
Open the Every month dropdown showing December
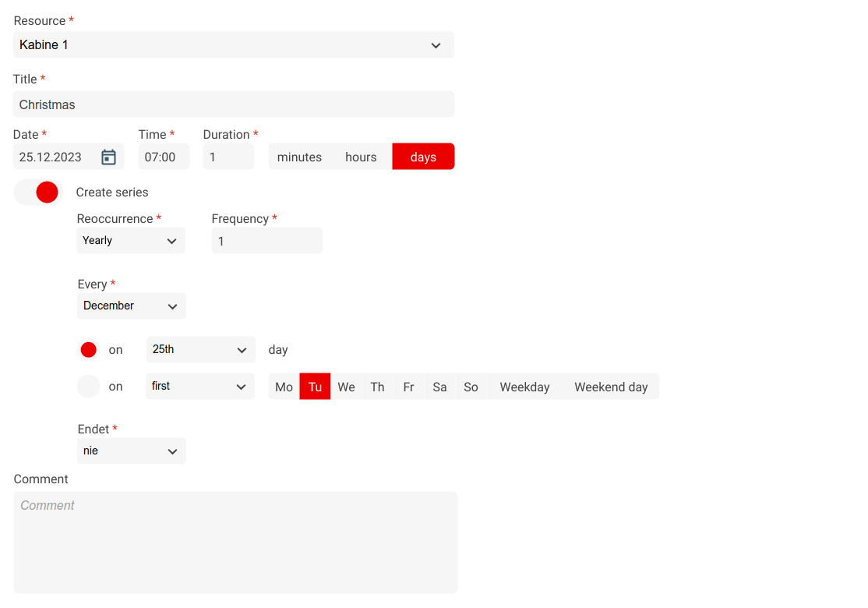[131, 306]
